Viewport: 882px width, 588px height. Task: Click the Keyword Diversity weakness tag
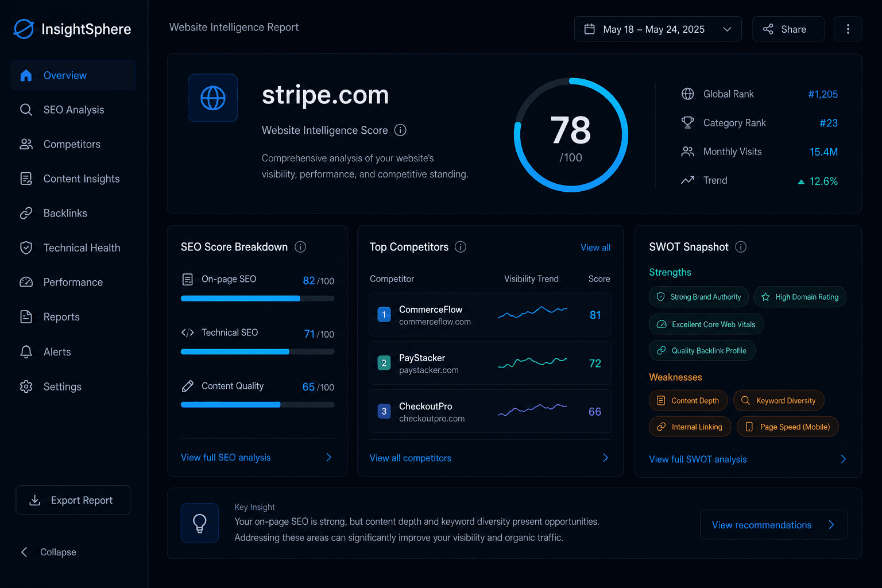[x=779, y=400]
